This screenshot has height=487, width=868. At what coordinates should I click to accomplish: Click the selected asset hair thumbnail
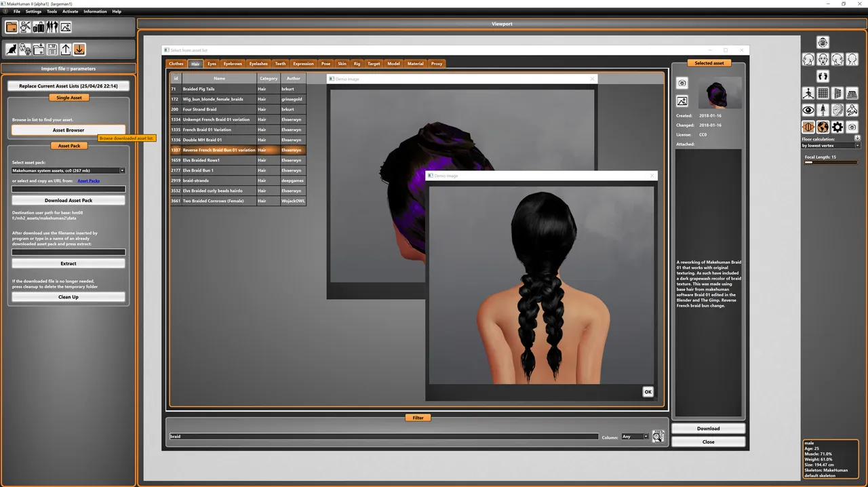[x=719, y=94]
